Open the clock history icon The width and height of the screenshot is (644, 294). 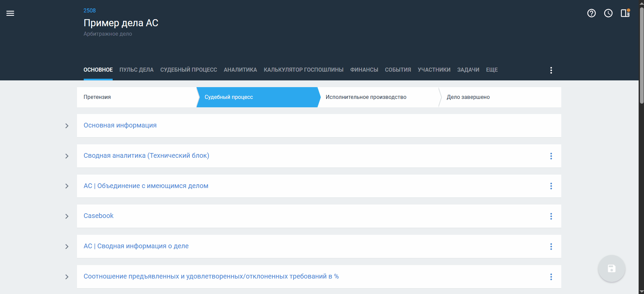608,13
